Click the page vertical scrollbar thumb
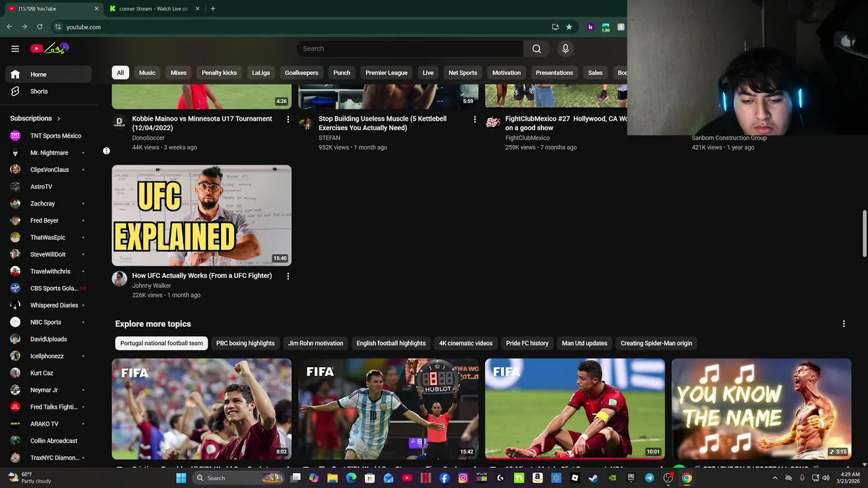The width and height of the screenshot is (868, 488). 864,234
